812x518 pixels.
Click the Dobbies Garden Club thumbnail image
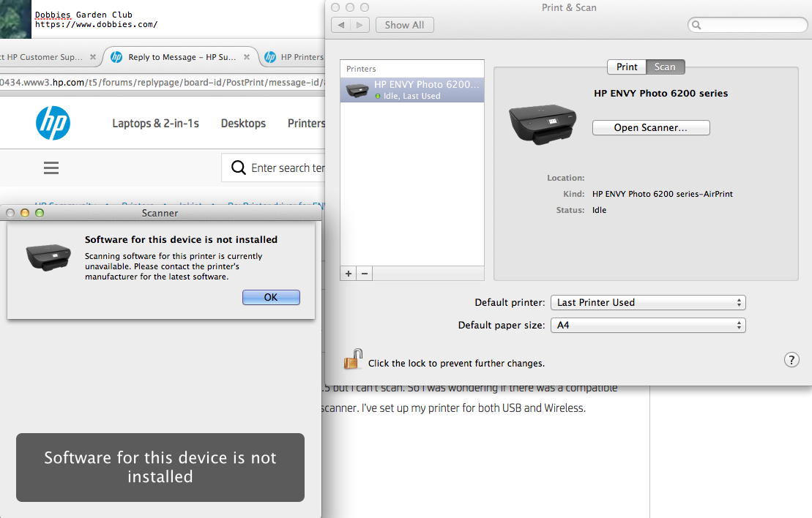click(x=15, y=19)
